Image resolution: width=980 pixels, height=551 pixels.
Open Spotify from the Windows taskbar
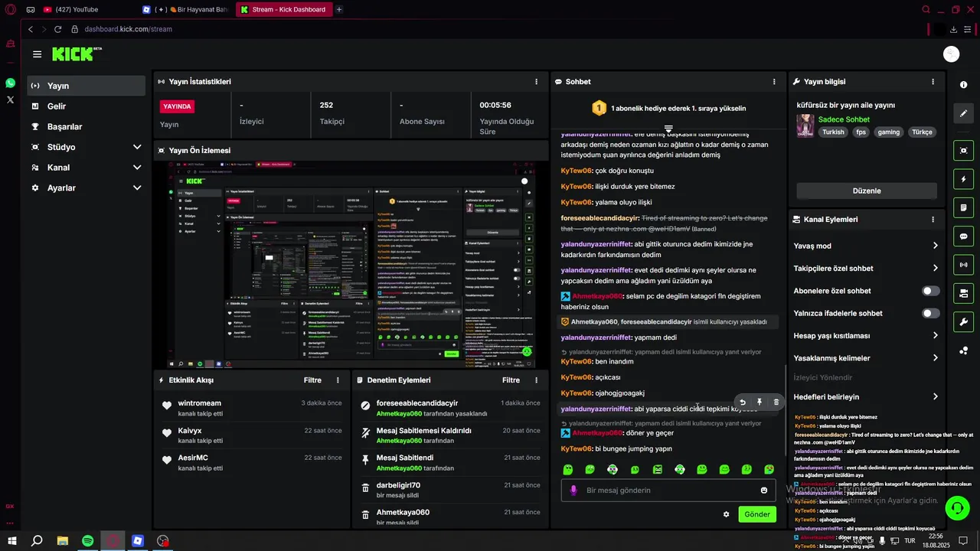point(87,540)
